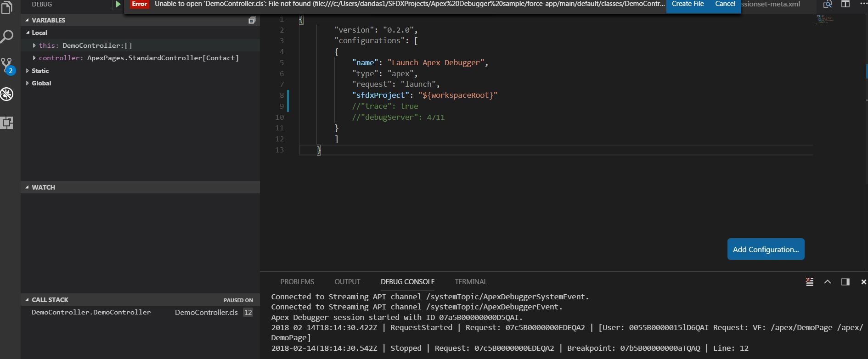Collapse the CALL STACK section

[x=140, y=300]
